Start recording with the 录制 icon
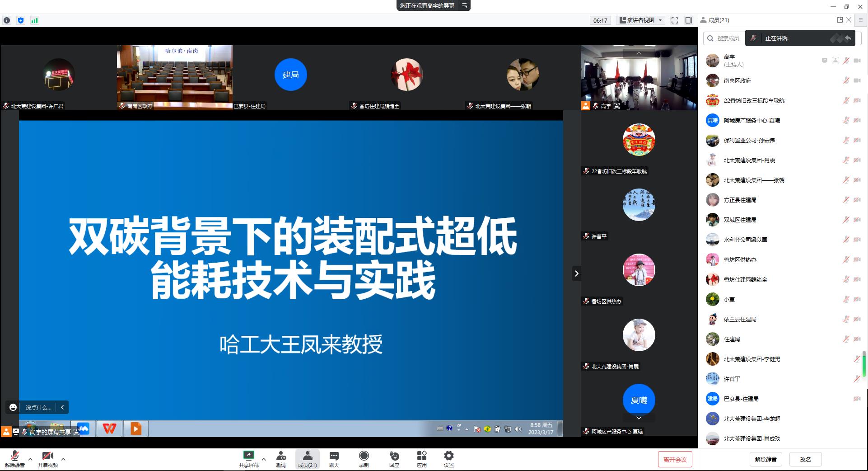The image size is (868, 471). pos(364,459)
